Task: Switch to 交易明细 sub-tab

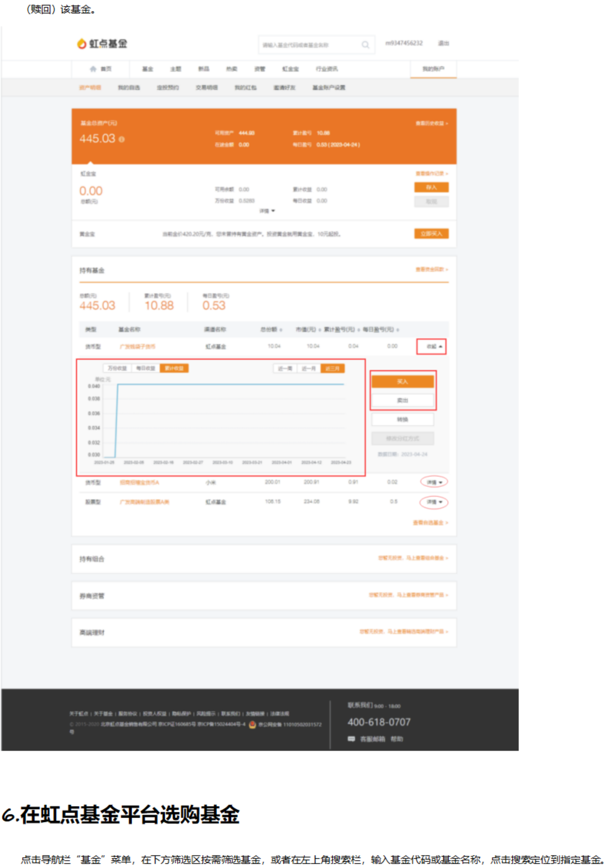Action: [x=207, y=87]
